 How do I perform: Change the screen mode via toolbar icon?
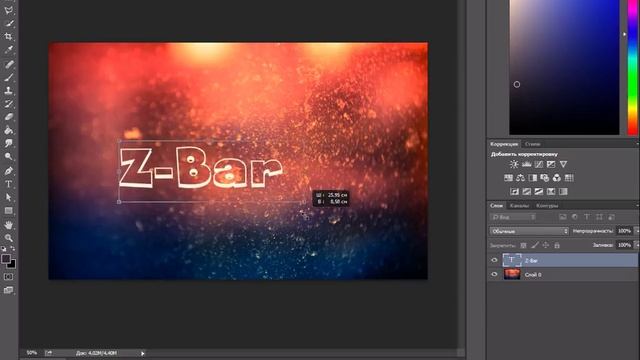click(x=8, y=290)
